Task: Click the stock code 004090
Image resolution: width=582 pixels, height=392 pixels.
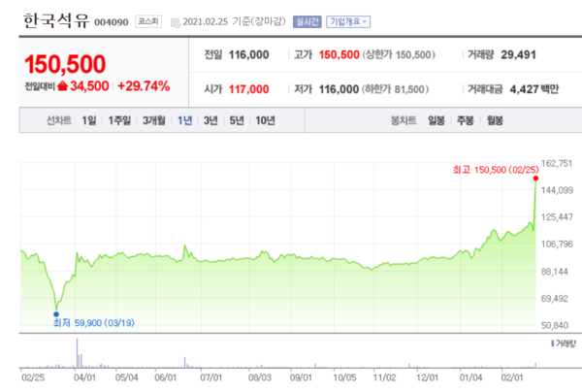Action: point(111,22)
